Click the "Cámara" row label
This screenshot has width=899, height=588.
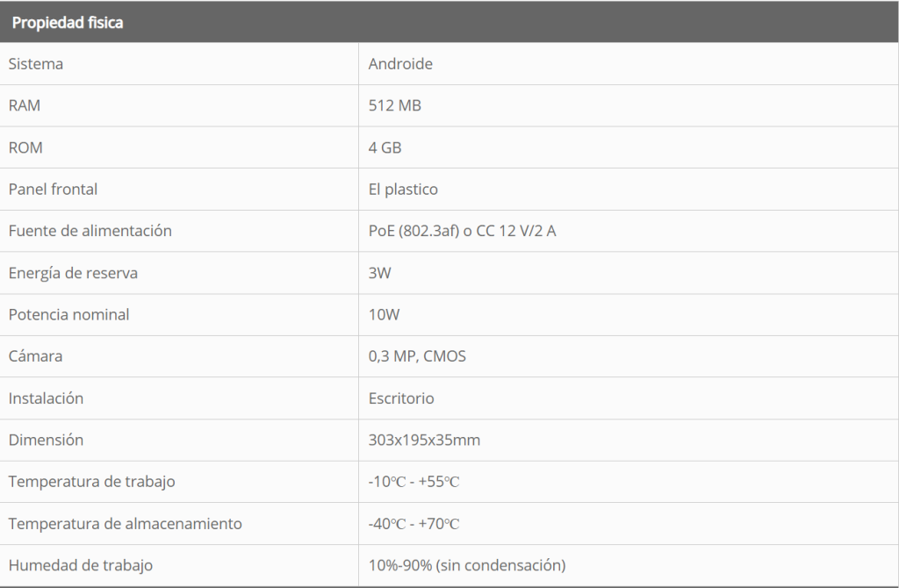pos(35,356)
